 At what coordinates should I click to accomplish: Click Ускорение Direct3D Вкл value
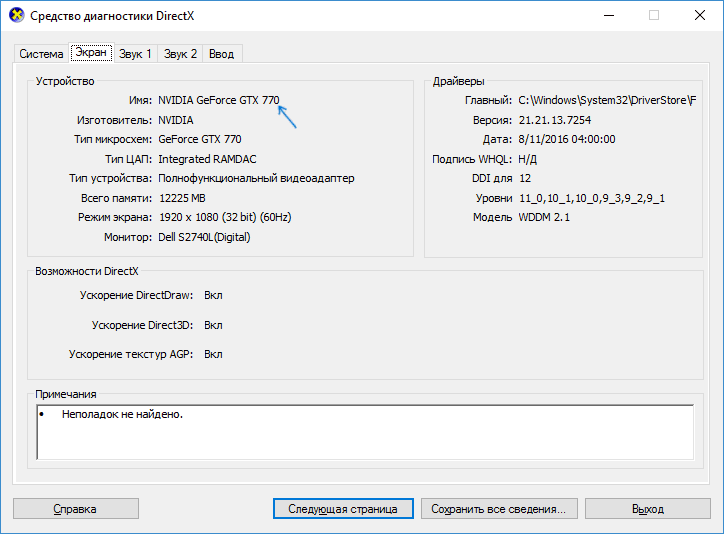click(213, 325)
